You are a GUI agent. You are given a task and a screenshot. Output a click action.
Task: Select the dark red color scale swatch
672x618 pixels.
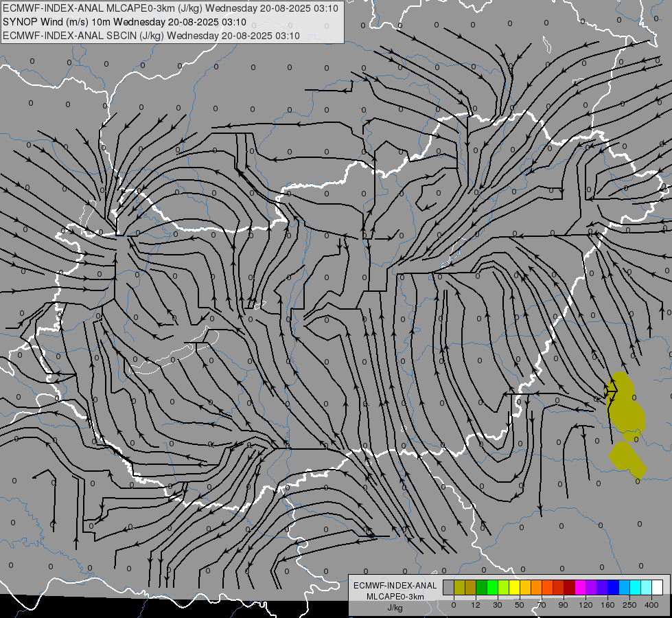point(570,588)
